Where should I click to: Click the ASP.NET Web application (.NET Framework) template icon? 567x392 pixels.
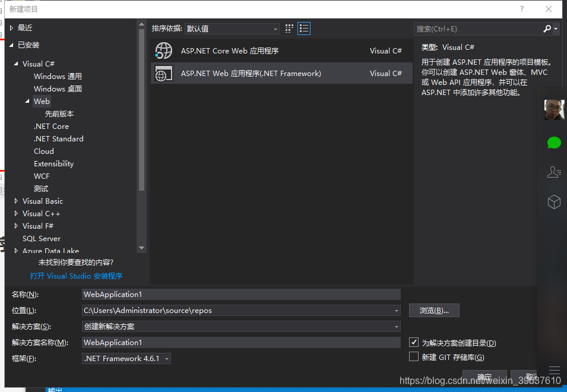163,74
